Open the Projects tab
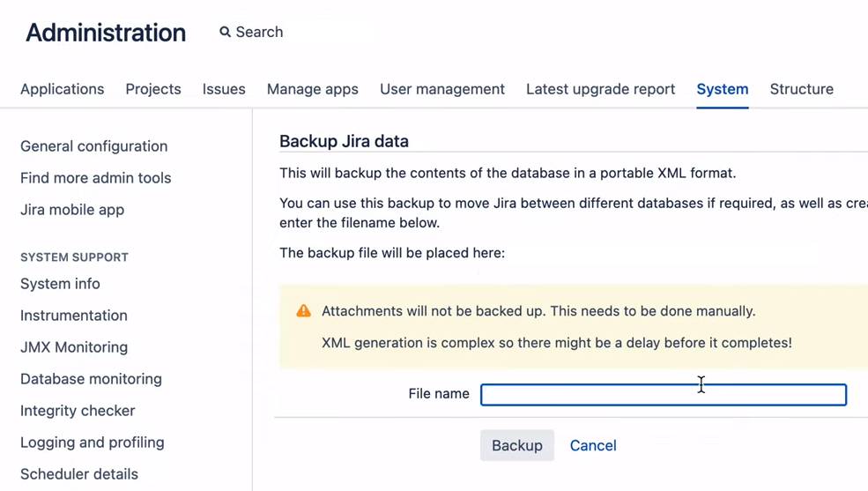The width and height of the screenshot is (868, 491). [x=153, y=89]
